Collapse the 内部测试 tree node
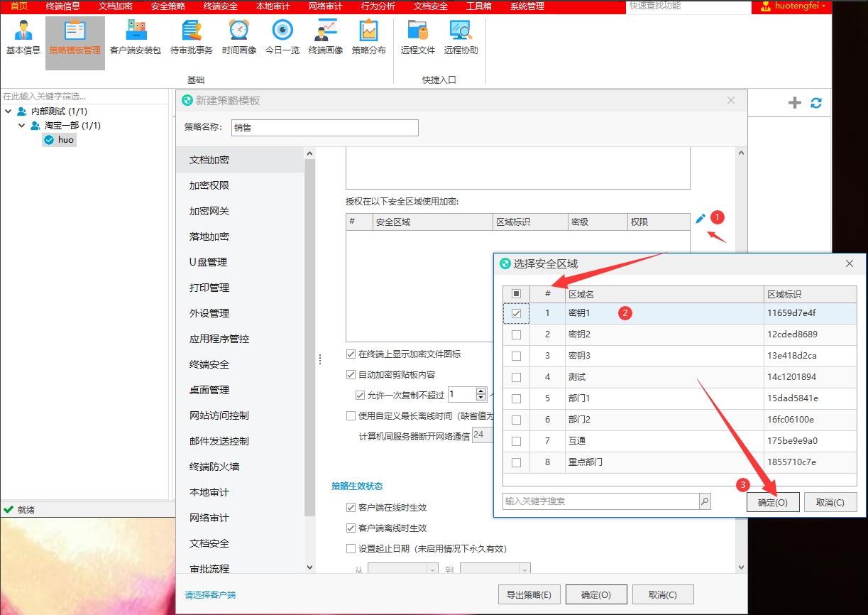Image resolution: width=868 pixels, height=615 pixels. click(8, 111)
